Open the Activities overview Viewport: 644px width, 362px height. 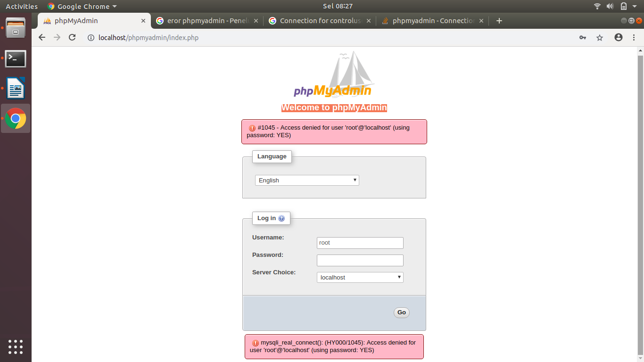coord(22,6)
